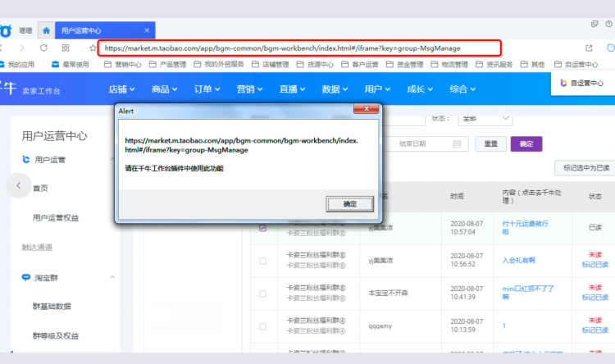Open the 我的外贸服务 bookmark folder

[x=219, y=64]
